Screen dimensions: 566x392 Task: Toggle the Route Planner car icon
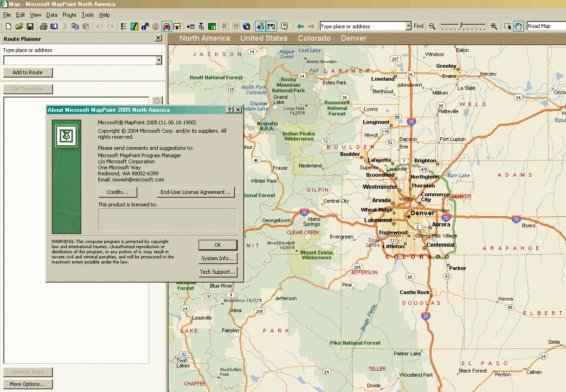(167, 26)
